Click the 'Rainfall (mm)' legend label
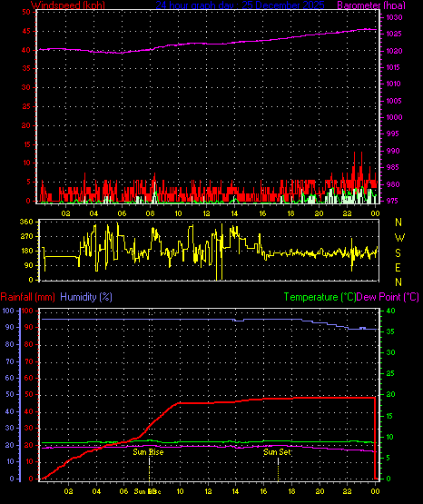 27,297
